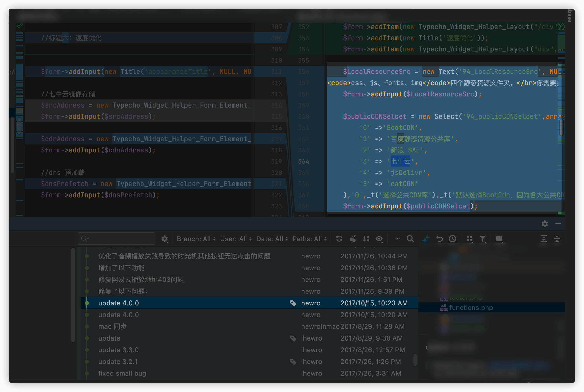
Task: Click the clock history icon
Action: click(x=453, y=239)
